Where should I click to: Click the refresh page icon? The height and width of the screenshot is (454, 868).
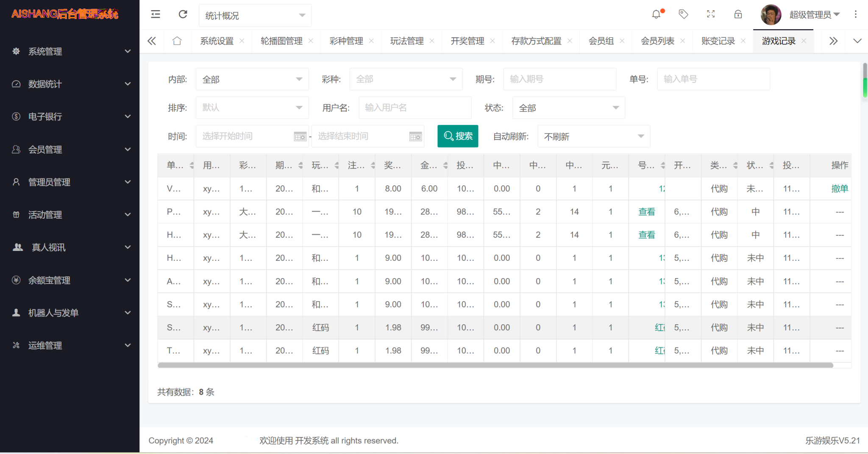point(183,14)
